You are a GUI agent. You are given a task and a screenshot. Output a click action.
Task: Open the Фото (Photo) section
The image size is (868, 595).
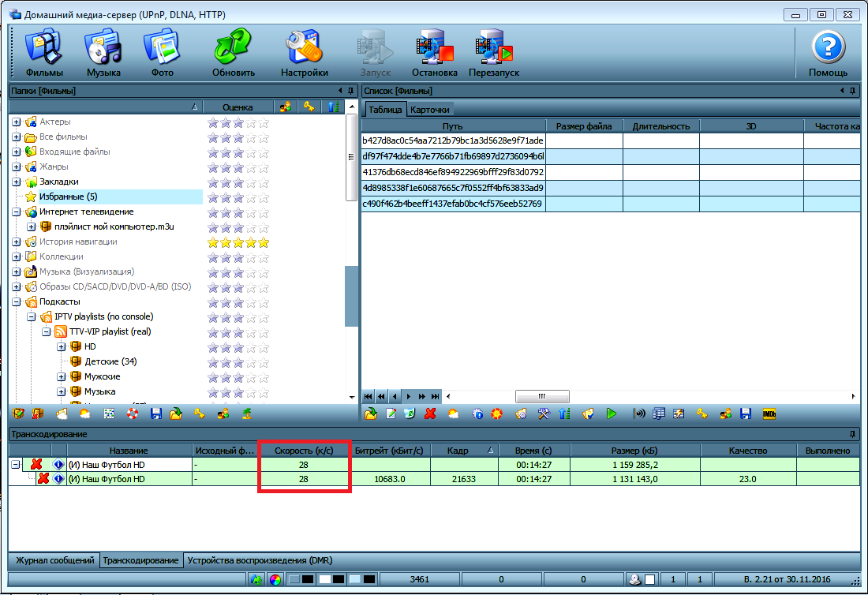pyautogui.click(x=162, y=52)
